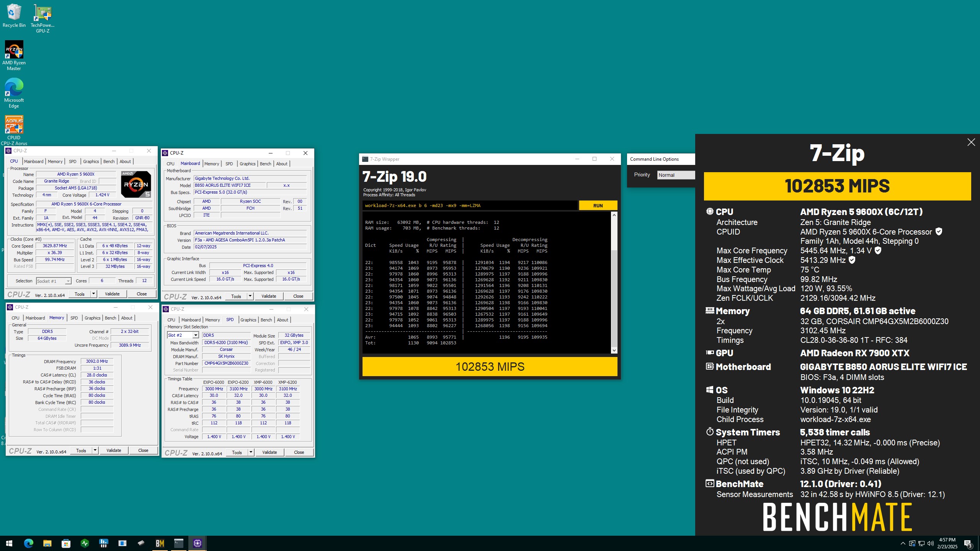Image resolution: width=980 pixels, height=551 pixels.
Task: Click the 7-Zip console scrollbar down arrow
Action: (x=614, y=350)
